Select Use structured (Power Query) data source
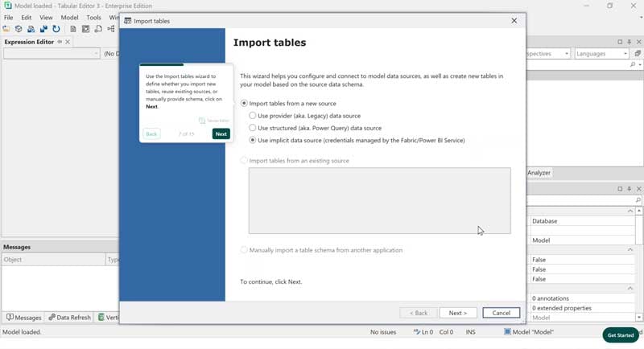 (253, 128)
